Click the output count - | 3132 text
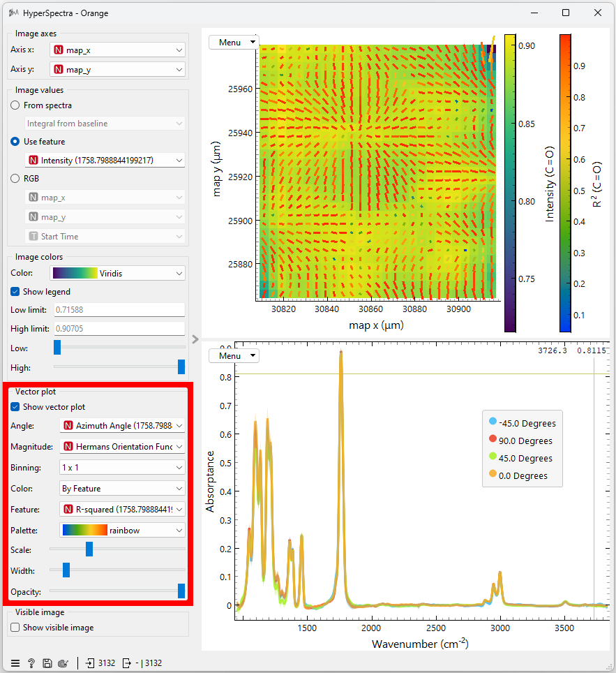Viewport: 616px width, 673px height. coord(149,663)
